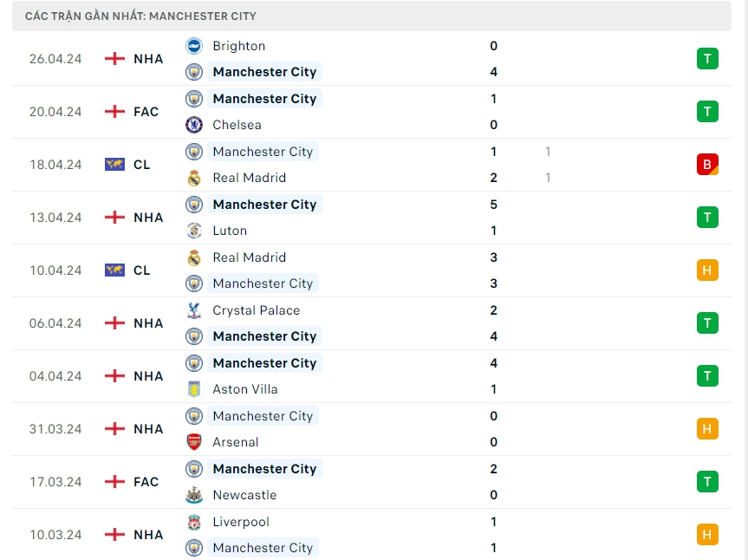Click the red B loss badge
This screenshot has width=748, height=560.
707,165
